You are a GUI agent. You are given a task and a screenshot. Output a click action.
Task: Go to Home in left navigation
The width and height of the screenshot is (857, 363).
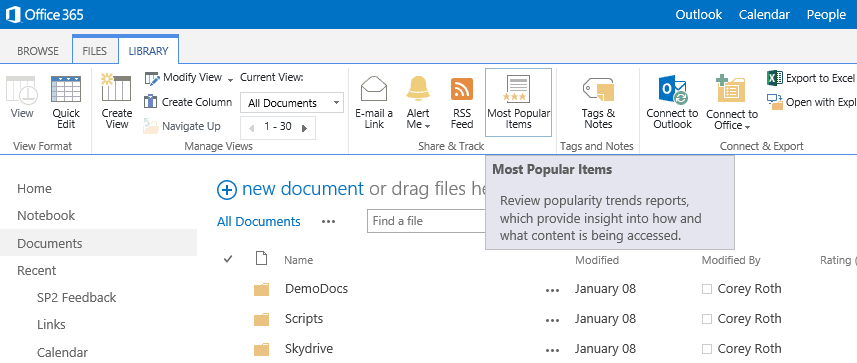pos(34,189)
